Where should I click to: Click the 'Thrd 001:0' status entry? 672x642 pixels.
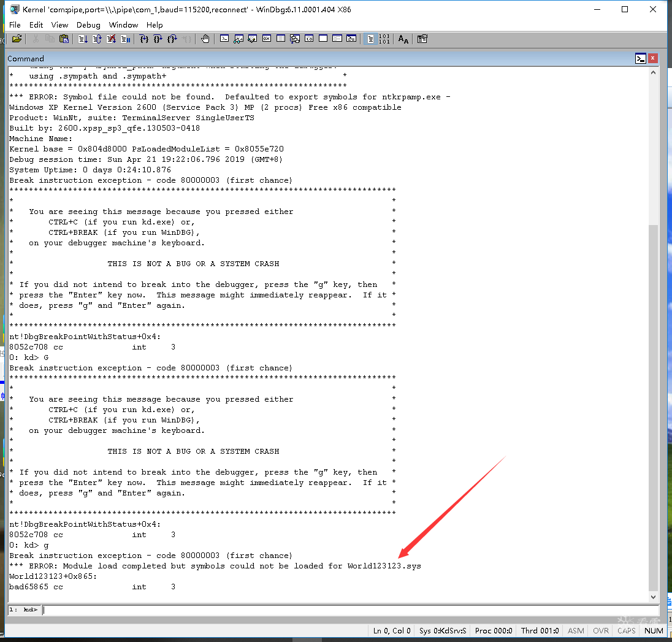(x=540, y=630)
